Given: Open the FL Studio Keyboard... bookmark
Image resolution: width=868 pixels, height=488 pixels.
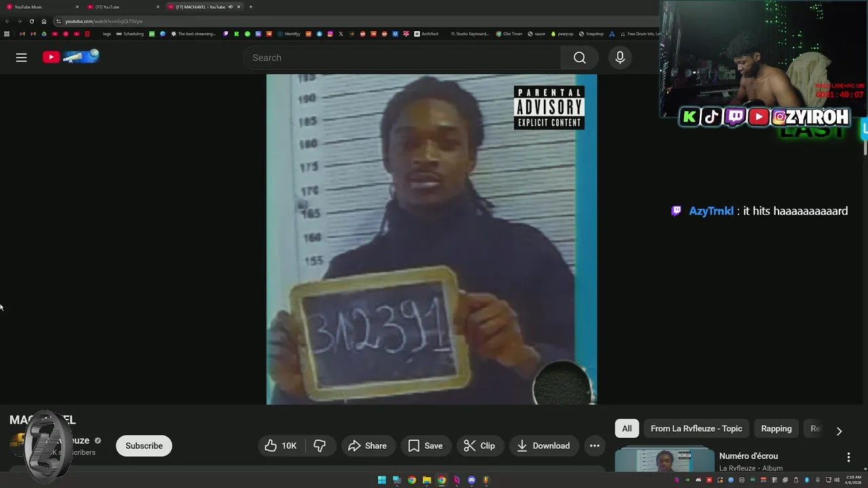Looking at the screenshot, I should [x=470, y=34].
